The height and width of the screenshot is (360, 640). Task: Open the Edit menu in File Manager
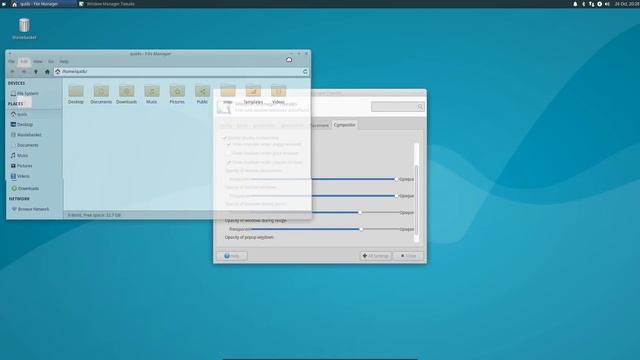click(24, 62)
